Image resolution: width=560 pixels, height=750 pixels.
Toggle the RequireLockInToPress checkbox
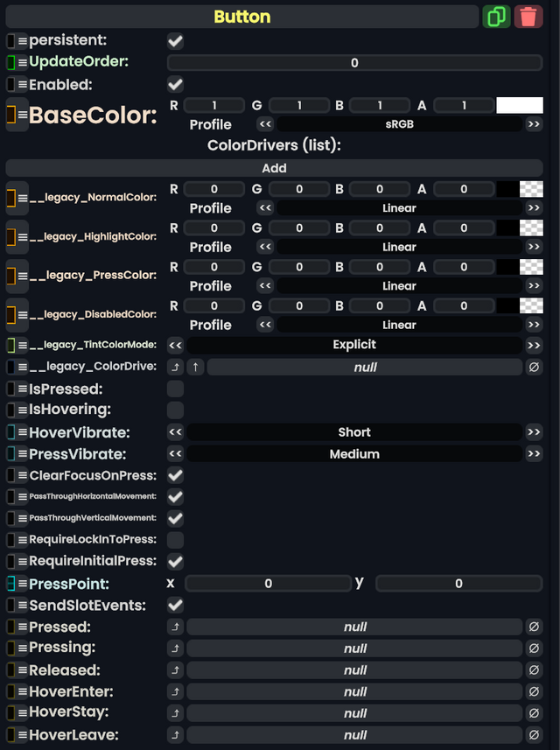(x=175, y=540)
